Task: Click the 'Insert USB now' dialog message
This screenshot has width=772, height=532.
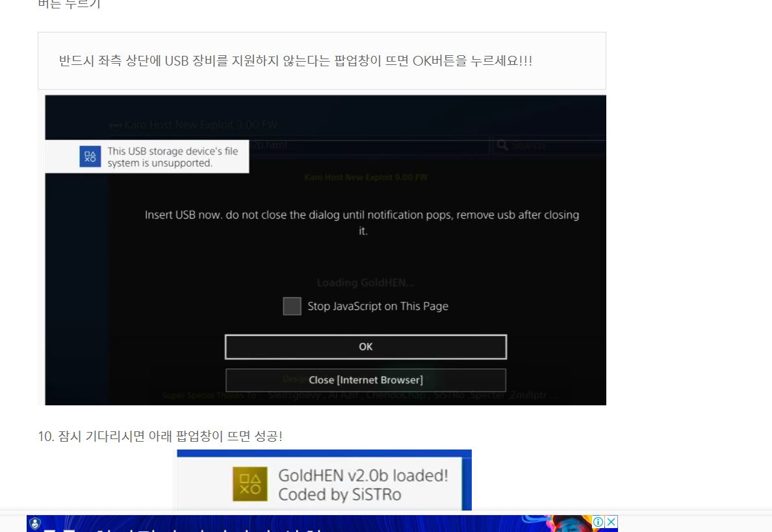Action: (362, 222)
